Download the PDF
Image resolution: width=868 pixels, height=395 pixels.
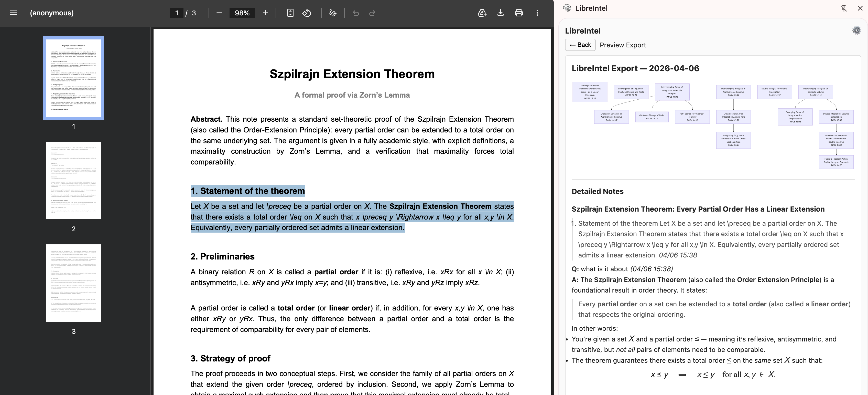501,13
